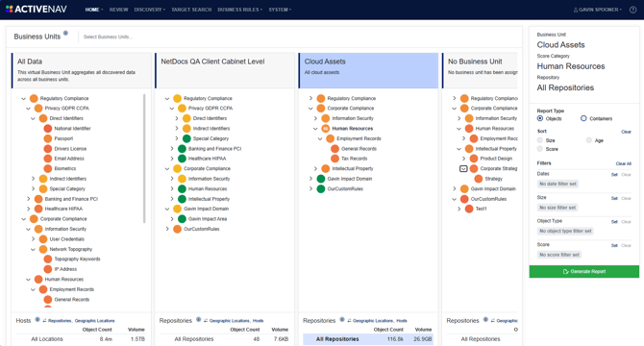
Task: Click Set for the Dates filter
Action: (614, 174)
